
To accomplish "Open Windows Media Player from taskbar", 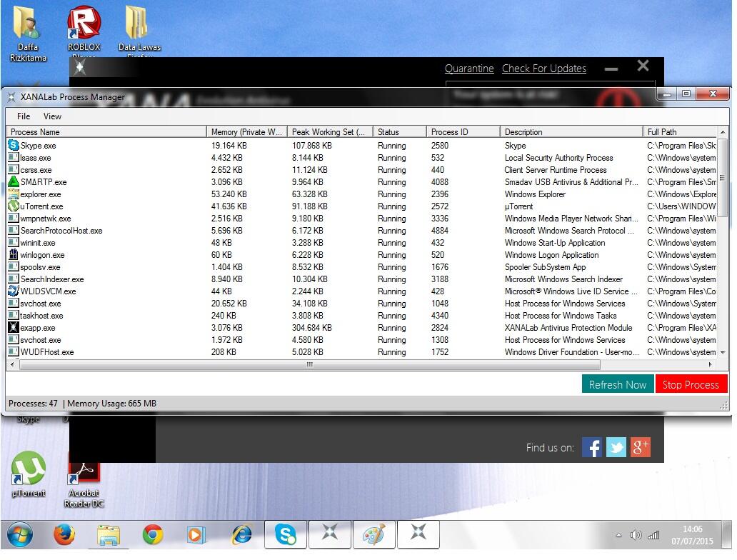I will 196,534.
